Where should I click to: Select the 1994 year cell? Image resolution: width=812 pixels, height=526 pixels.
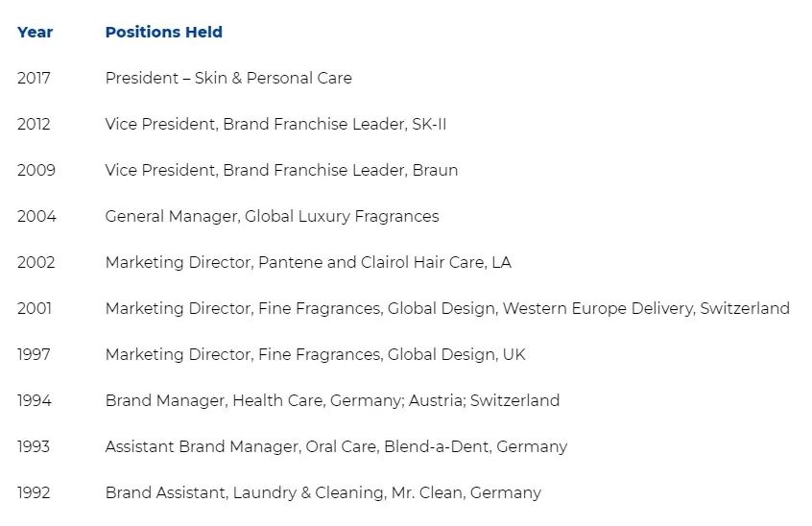click(34, 400)
